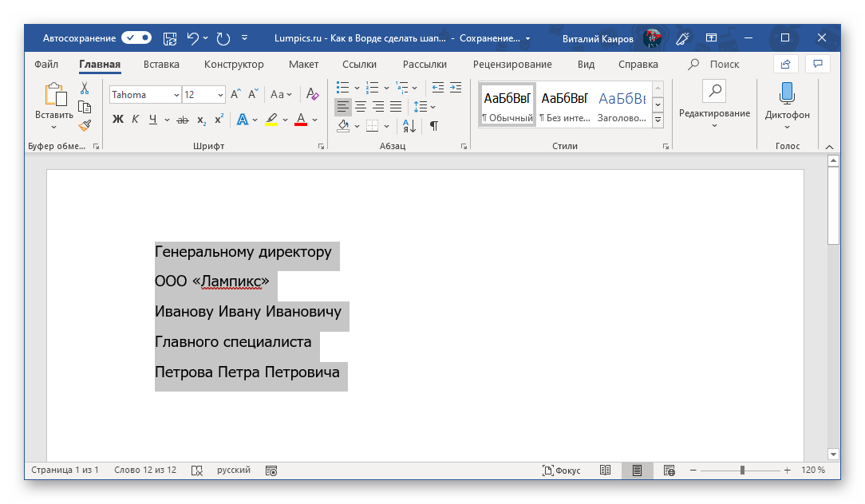Expand the font size 12 dropdown

point(220,95)
